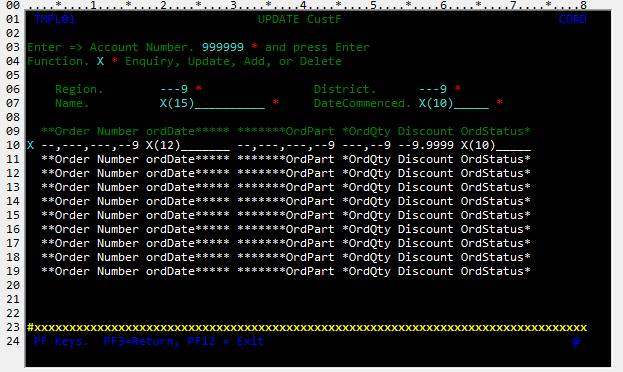
Task: Select the X(12) order date field in row 10
Action: pyautogui.click(x=188, y=145)
